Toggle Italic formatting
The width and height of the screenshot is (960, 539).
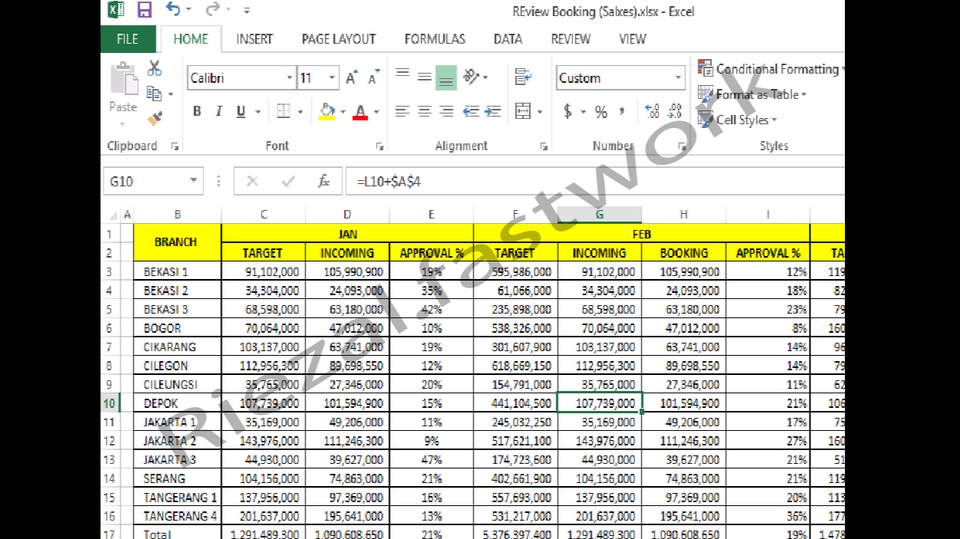[219, 111]
